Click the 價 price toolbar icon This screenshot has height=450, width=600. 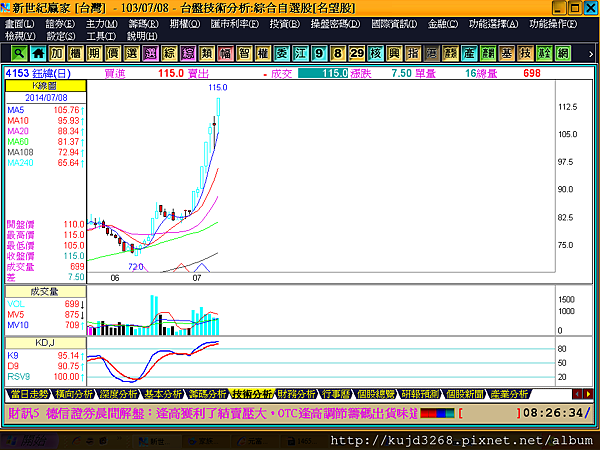coord(113,53)
